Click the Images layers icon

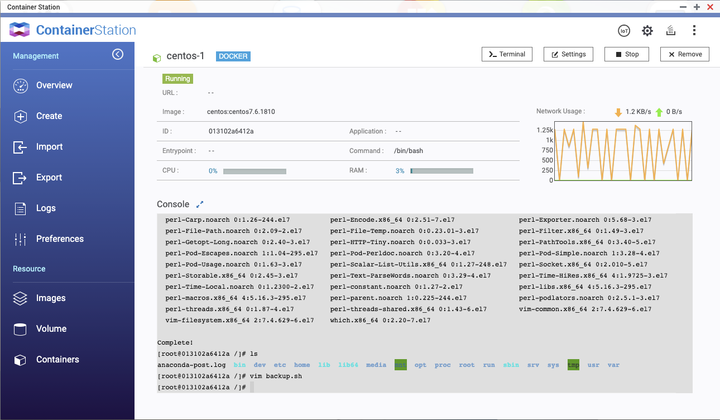pyautogui.click(x=20, y=298)
